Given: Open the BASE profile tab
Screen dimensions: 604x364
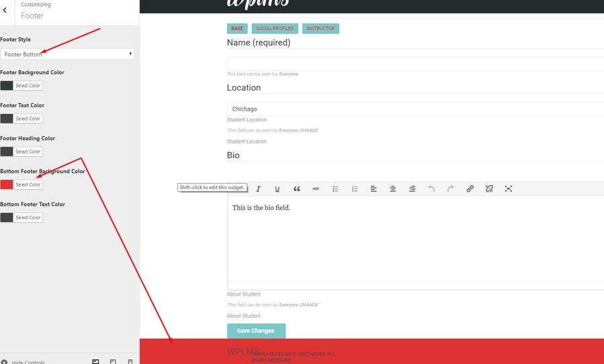Looking at the screenshot, I should tap(238, 28).
